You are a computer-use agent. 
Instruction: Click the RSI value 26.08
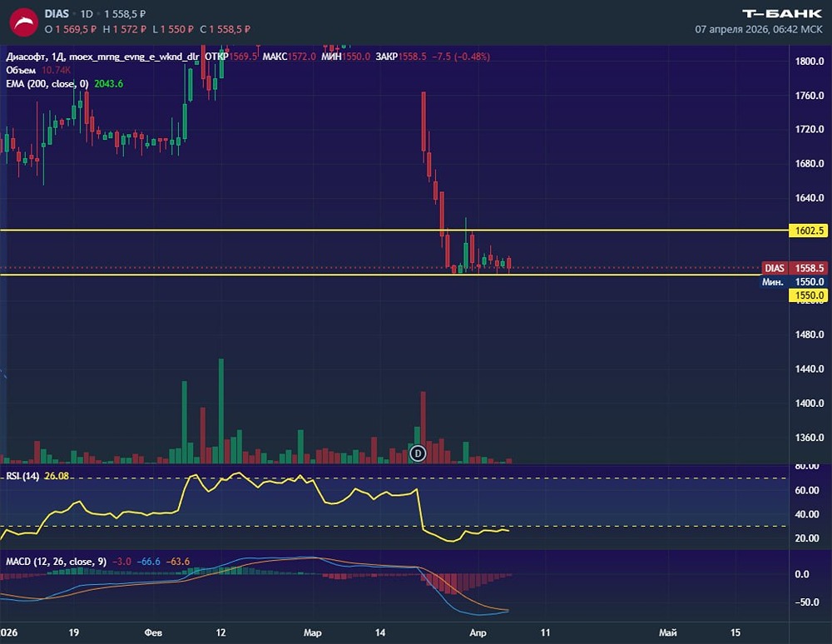pos(57,476)
